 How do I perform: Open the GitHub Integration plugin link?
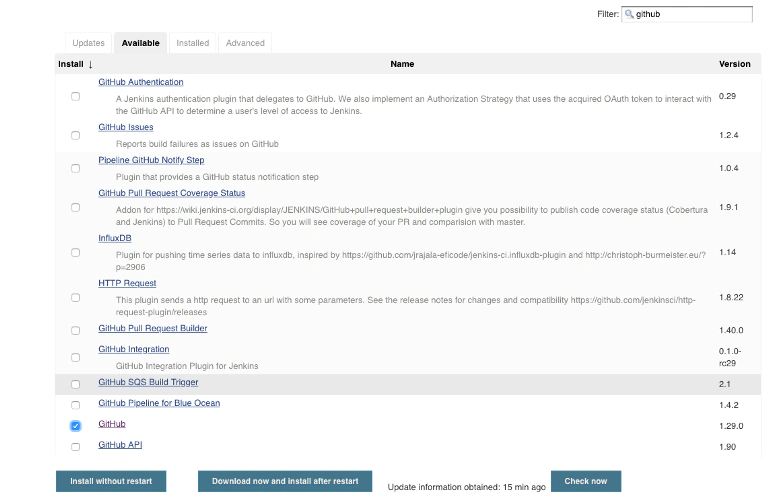(x=134, y=349)
